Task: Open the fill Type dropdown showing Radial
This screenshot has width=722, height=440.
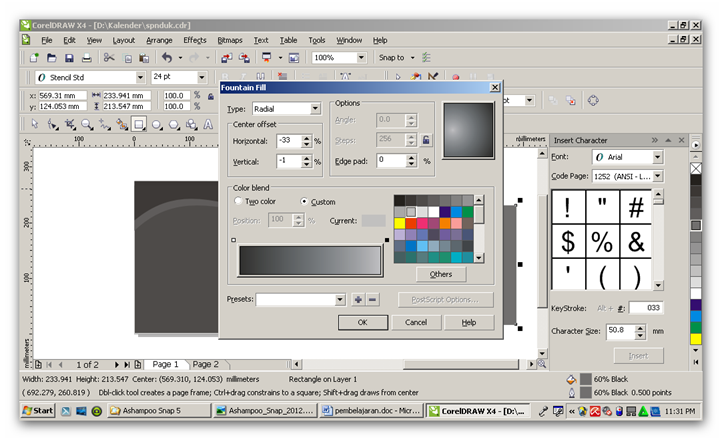Action: [x=315, y=109]
